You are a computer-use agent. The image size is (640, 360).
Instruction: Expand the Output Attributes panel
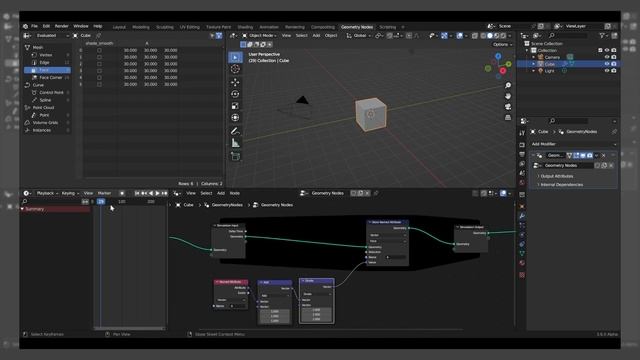(x=556, y=176)
